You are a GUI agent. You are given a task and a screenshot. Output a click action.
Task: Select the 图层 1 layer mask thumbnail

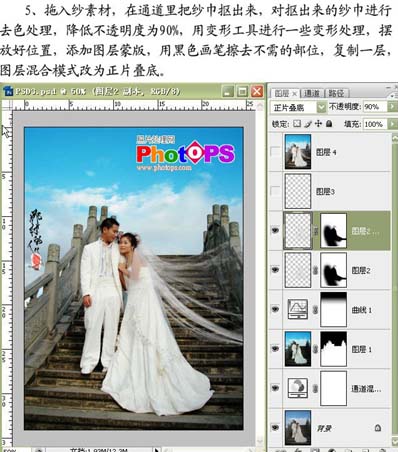coord(333,349)
